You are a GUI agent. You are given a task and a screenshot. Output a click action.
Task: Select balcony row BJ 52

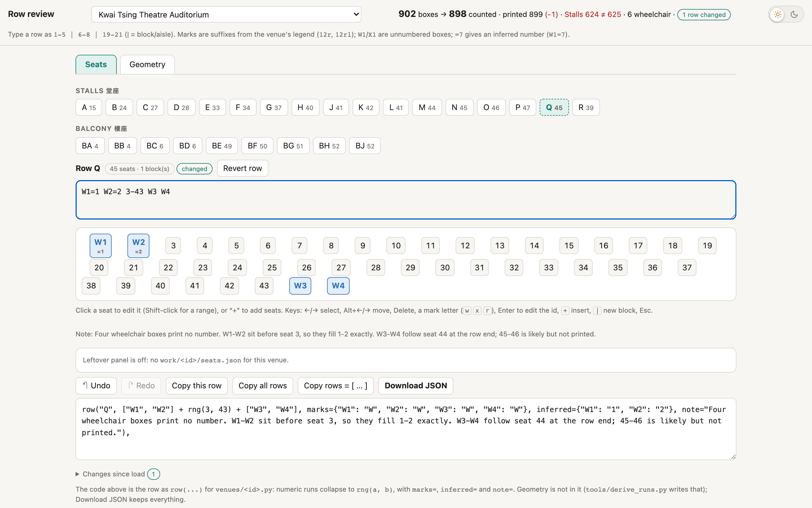(365, 146)
